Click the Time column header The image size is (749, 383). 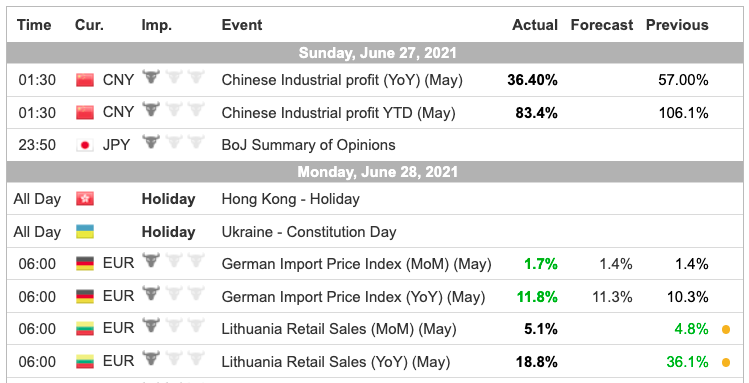point(34,25)
